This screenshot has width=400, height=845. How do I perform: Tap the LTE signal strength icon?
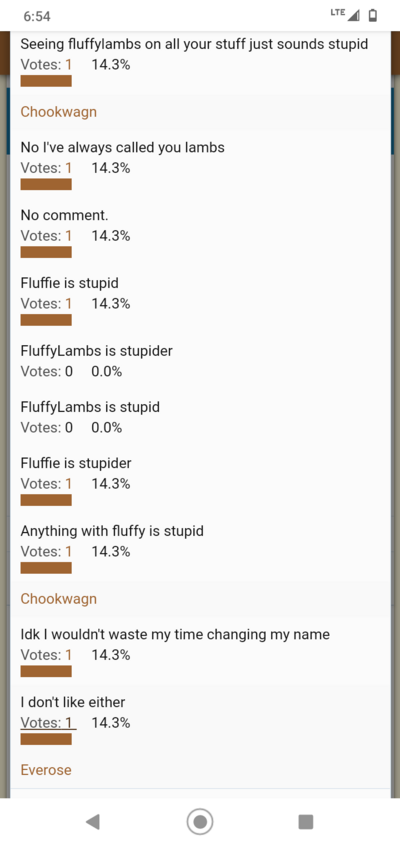[346, 16]
